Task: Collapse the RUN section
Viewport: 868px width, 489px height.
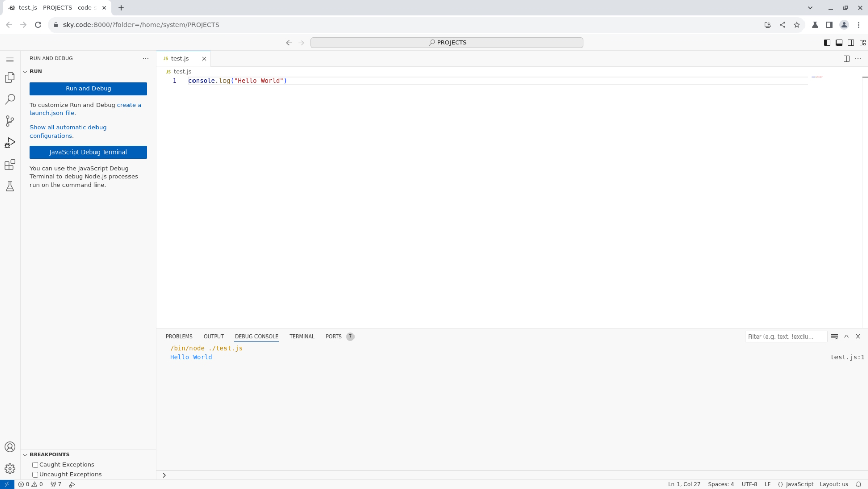Action: click(x=26, y=71)
